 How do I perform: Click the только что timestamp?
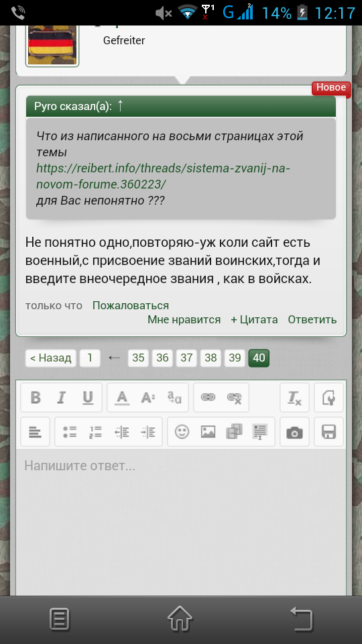[x=54, y=305]
